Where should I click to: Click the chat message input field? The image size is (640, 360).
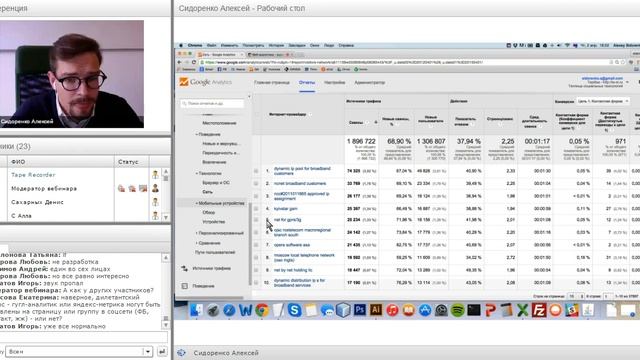click(83, 337)
